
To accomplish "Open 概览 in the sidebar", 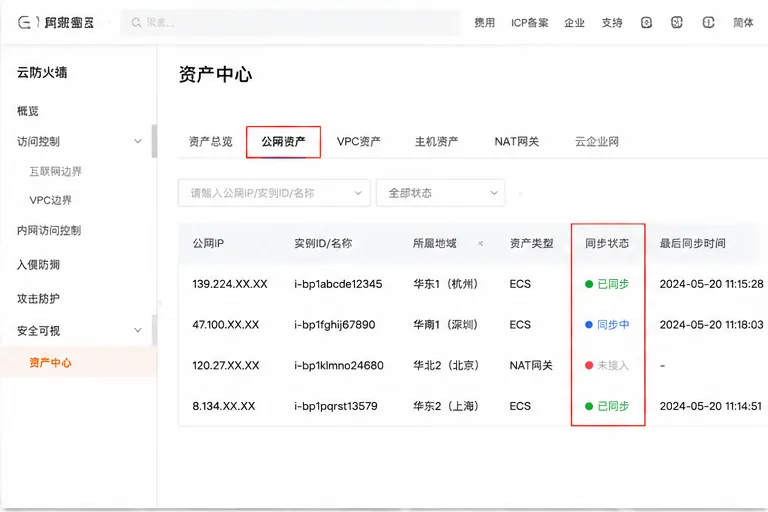I will pyautogui.click(x=28, y=111).
